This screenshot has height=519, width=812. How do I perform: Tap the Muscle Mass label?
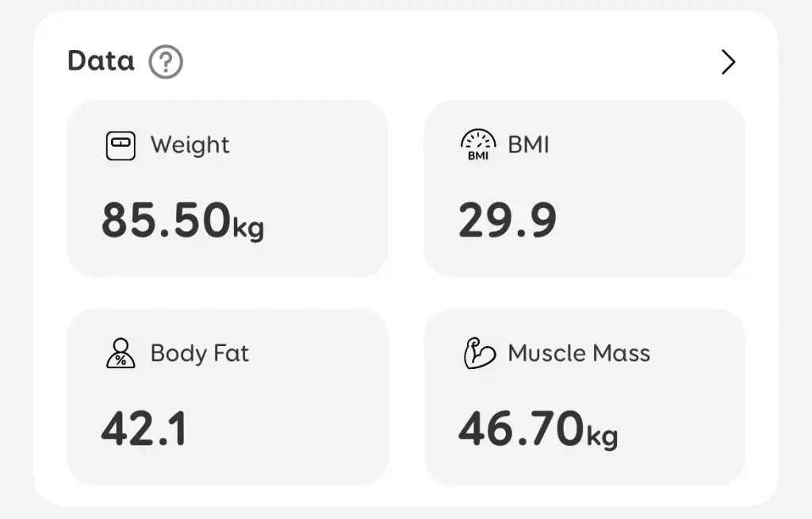coord(579,353)
